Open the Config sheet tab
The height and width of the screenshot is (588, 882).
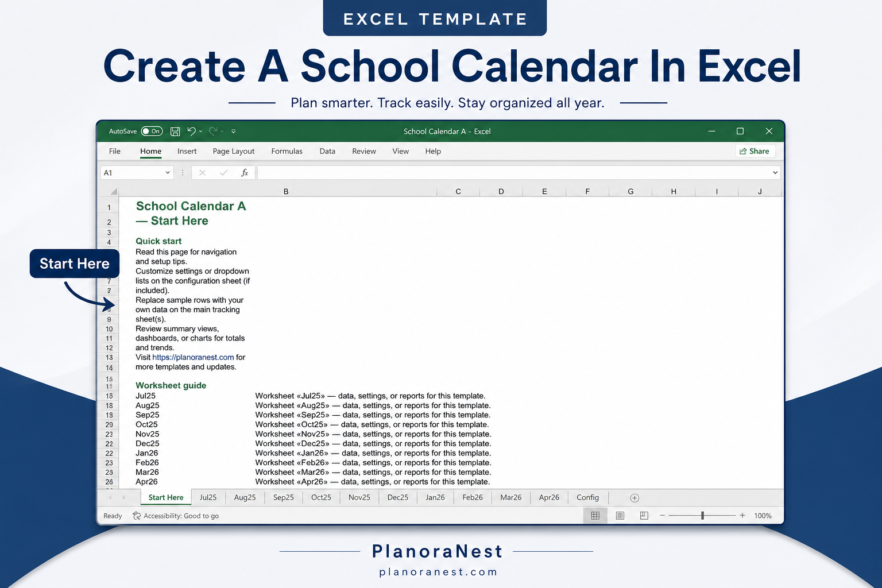point(587,497)
